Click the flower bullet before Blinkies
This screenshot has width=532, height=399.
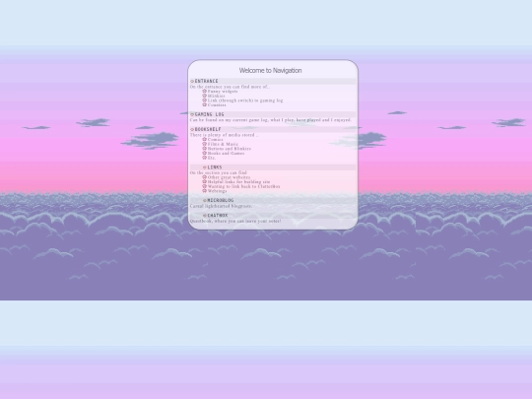point(204,96)
